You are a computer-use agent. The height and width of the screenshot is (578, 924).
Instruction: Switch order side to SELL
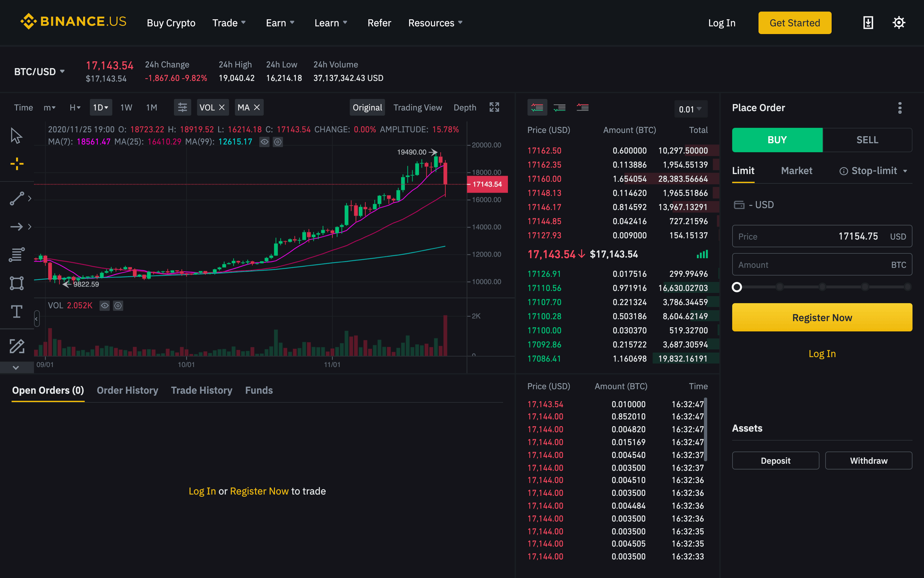pyautogui.click(x=867, y=140)
